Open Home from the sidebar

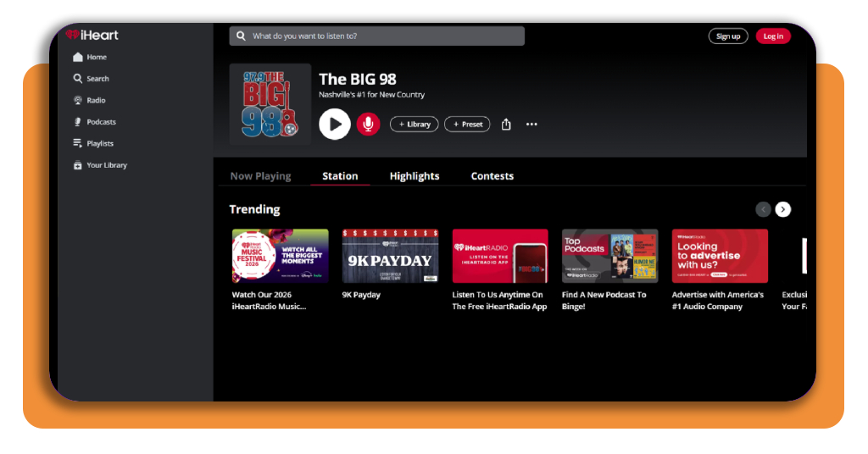(90, 57)
